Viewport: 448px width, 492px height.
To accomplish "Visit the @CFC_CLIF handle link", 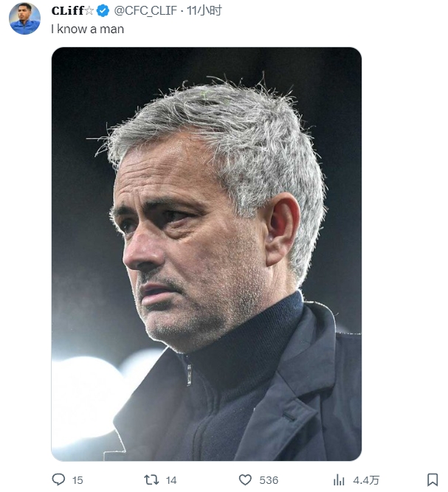I will click(x=145, y=10).
